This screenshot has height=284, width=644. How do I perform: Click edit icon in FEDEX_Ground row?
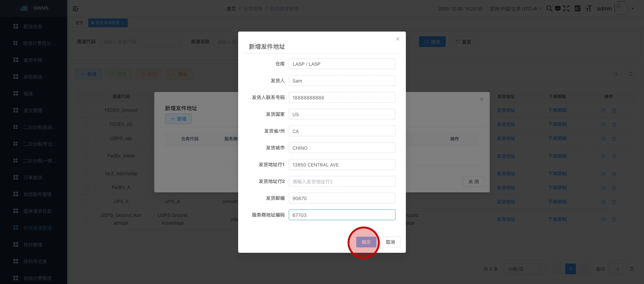point(603,110)
